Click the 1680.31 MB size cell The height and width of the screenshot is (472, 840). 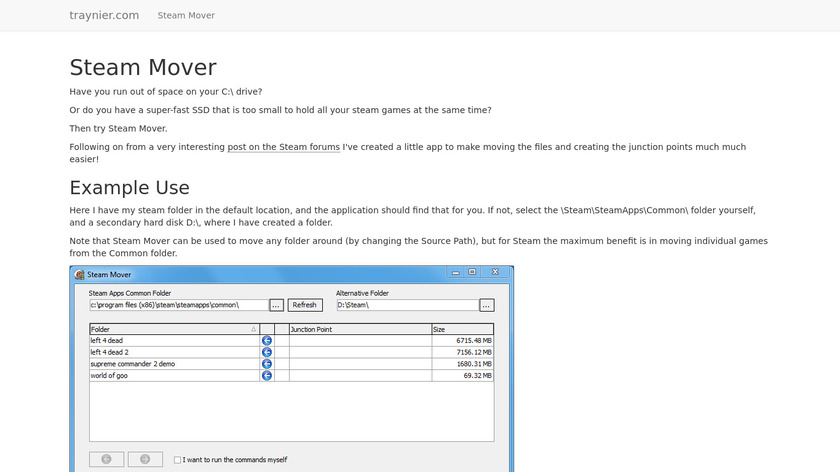point(462,364)
